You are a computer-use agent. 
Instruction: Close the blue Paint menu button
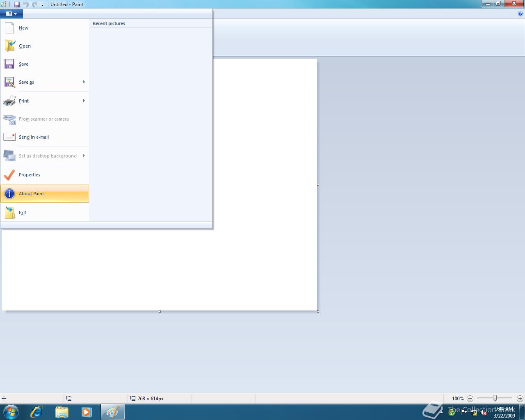pyautogui.click(x=11, y=14)
